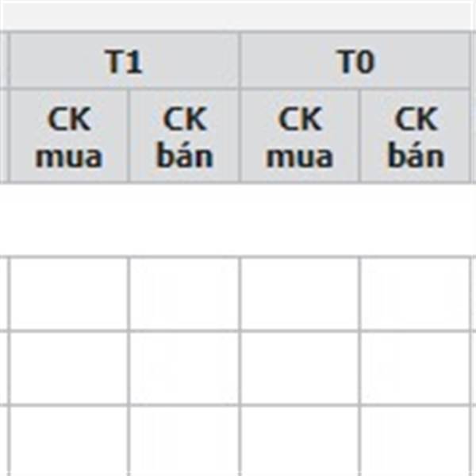The image size is (476, 476).
Task: Choose third-row cell under T1 CK bán
Action: pos(184,441)
